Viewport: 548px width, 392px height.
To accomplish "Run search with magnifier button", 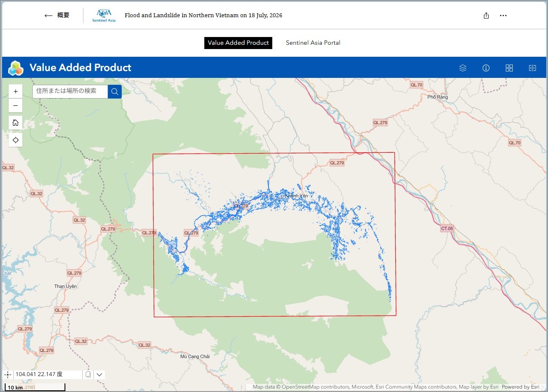I will [x=115, y=91].
